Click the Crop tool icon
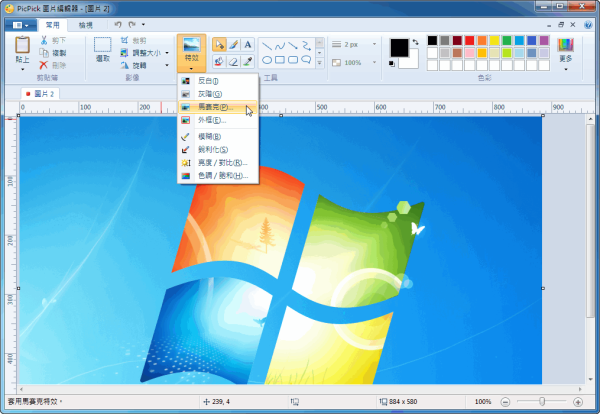This screenshot has height=414, width=600. (x=124, y=40)
